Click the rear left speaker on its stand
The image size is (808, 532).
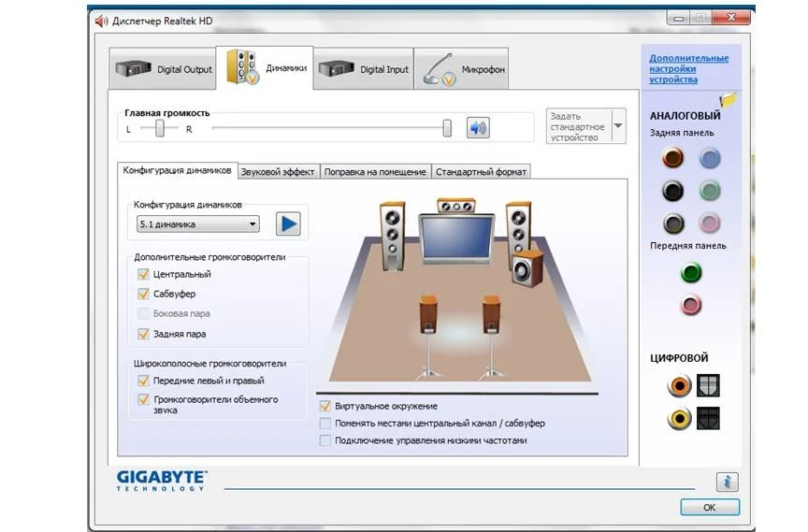[428, 338]
